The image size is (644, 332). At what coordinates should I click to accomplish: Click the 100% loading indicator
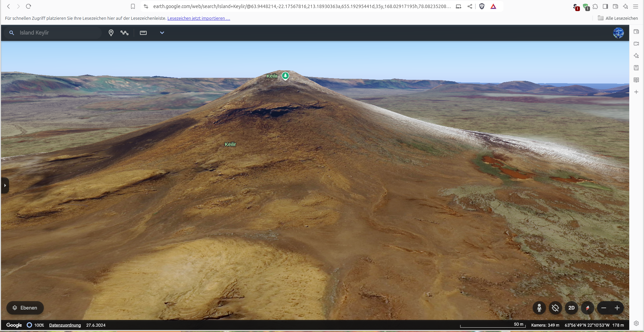[36, 325]
